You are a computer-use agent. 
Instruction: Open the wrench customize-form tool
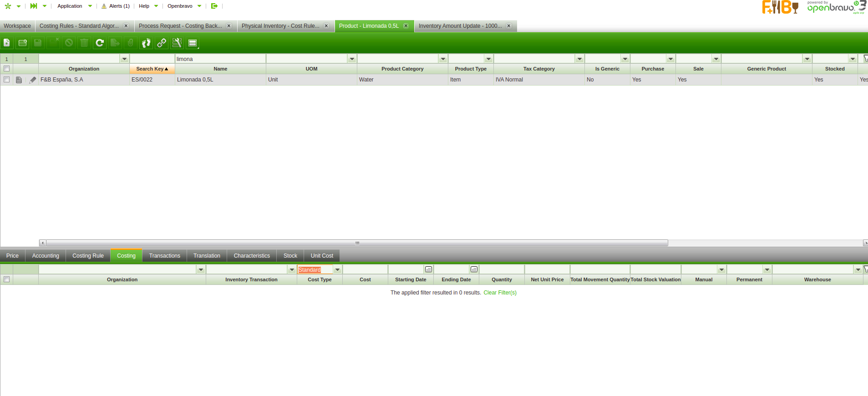[177, 43]
